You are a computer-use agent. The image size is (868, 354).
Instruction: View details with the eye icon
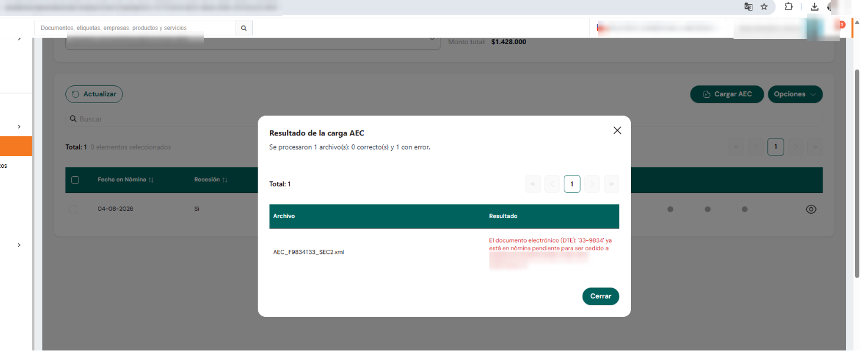point(811,209)
